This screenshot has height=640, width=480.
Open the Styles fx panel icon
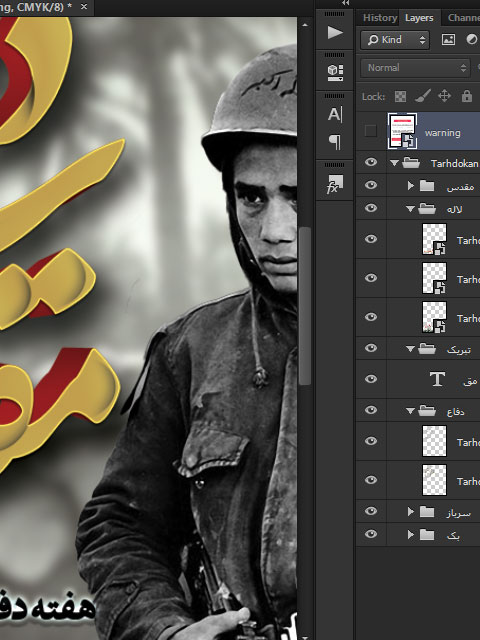tap(335, 184)
